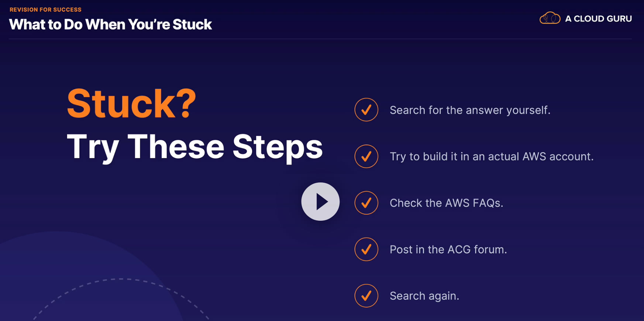
Task: Play the video with the center play button
Action: click(320, 202)
